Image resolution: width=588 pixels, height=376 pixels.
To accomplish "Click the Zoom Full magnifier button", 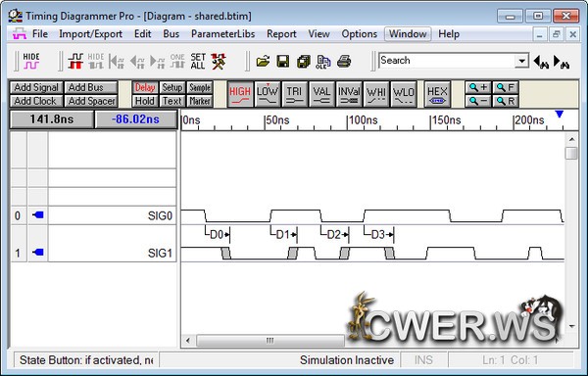I will point(506,87).
